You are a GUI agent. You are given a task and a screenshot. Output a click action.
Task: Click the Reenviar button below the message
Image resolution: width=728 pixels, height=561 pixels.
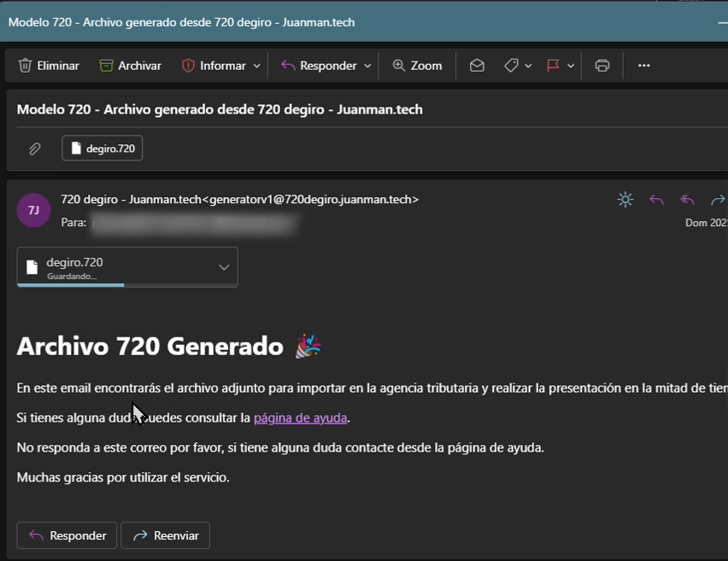click(x=165, y=535)
